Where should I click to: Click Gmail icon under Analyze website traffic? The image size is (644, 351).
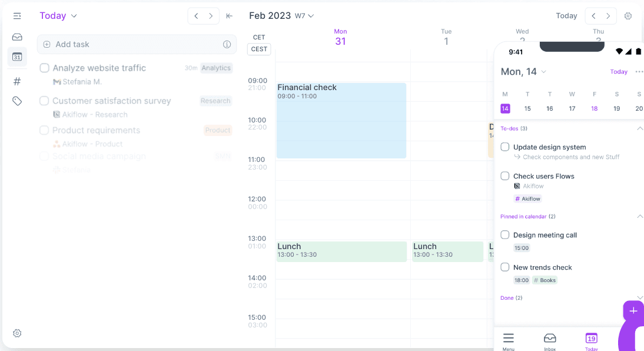[57, 82]
